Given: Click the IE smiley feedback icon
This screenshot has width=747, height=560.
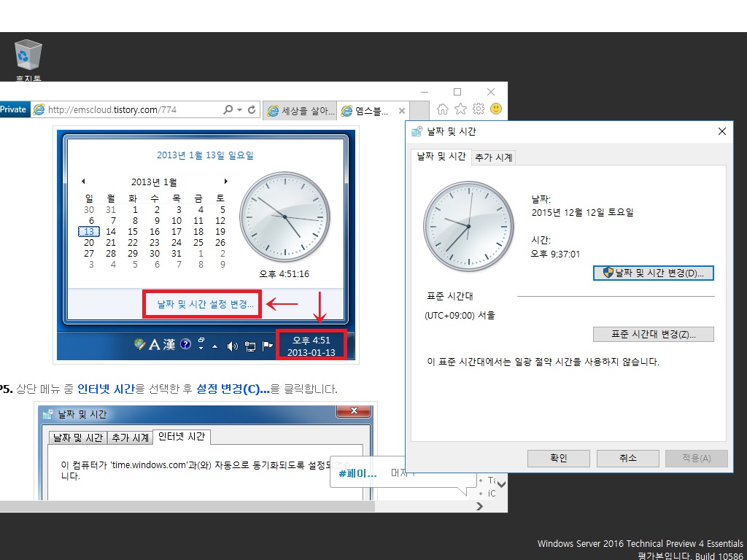Looking at the screenshot, I should [496, 109].
